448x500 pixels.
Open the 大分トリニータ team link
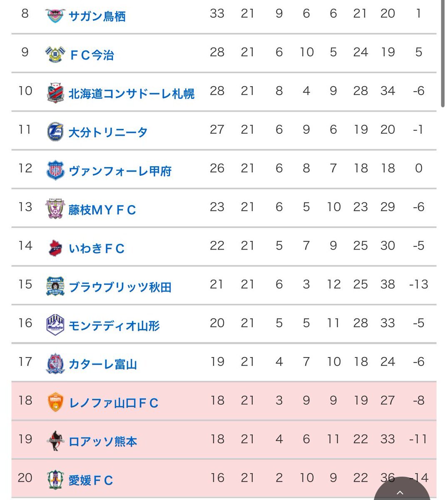[x=108, y=132]
